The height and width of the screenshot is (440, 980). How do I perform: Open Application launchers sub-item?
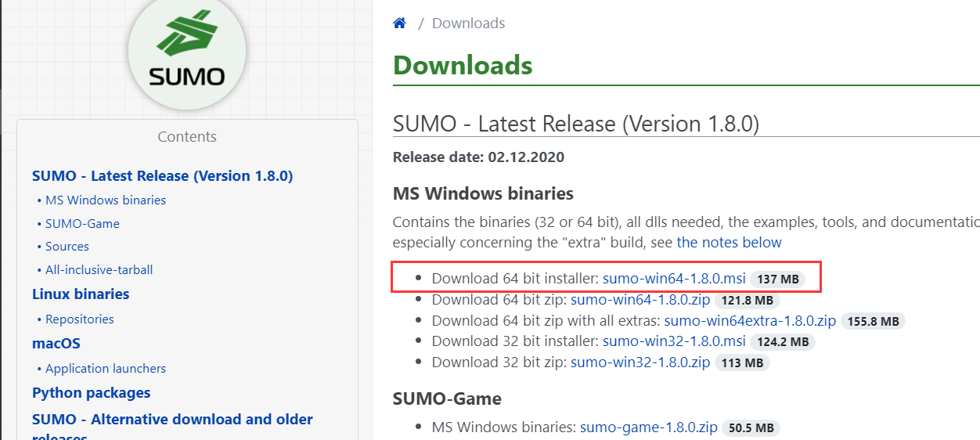(x=106, y=369)
